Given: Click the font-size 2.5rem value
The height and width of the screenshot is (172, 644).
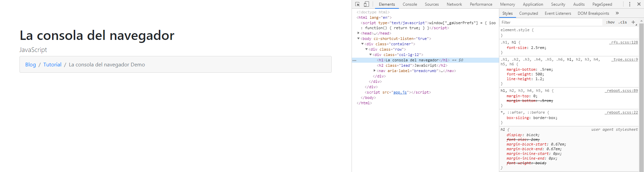Looking at the screenshot, I should 538,48.
